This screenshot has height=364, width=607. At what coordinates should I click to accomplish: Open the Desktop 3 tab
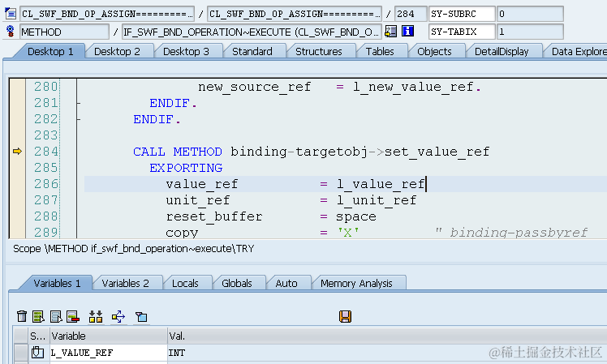186,51
